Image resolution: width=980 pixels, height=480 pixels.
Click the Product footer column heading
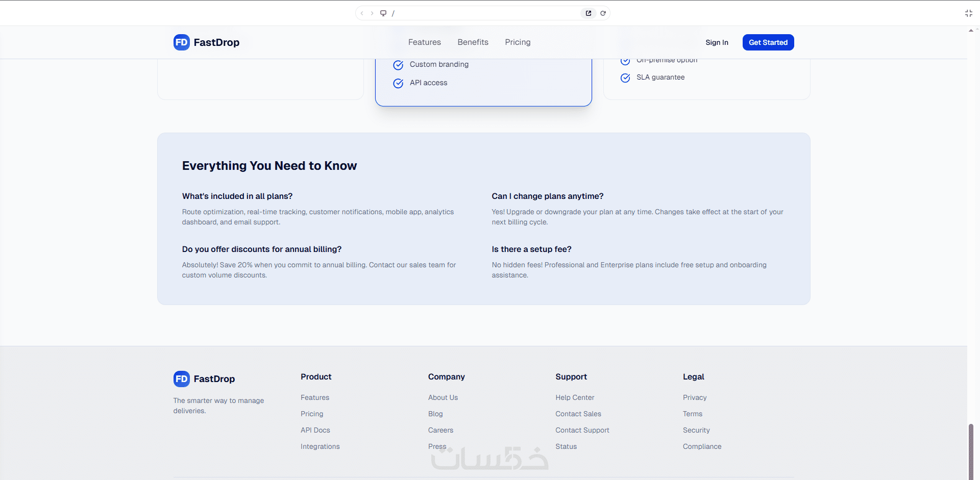316,377
